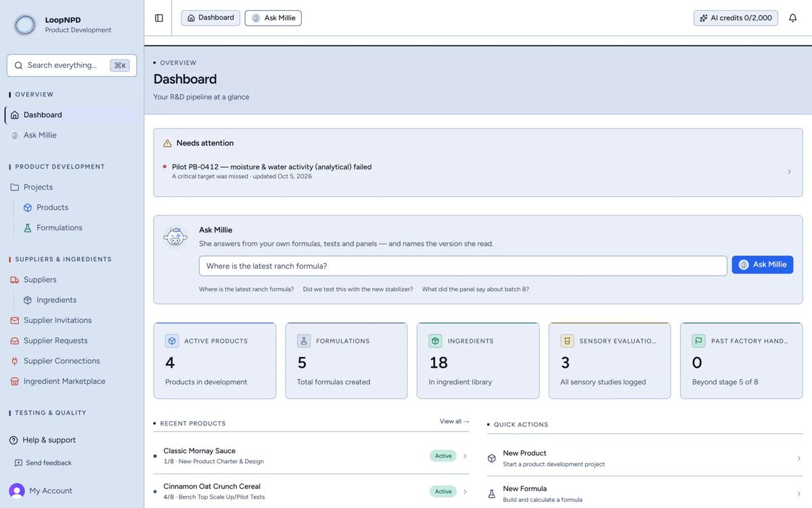Screen dimensions: 812x508
Task: Click Active badge on Classic Mornay Sauce
Action: coord(443,456)
